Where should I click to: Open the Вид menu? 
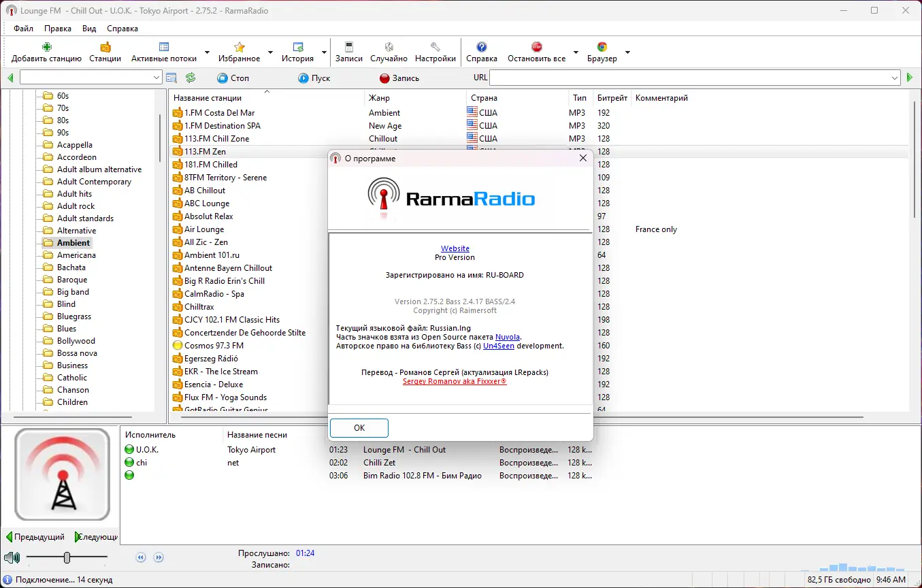(89, 29)
